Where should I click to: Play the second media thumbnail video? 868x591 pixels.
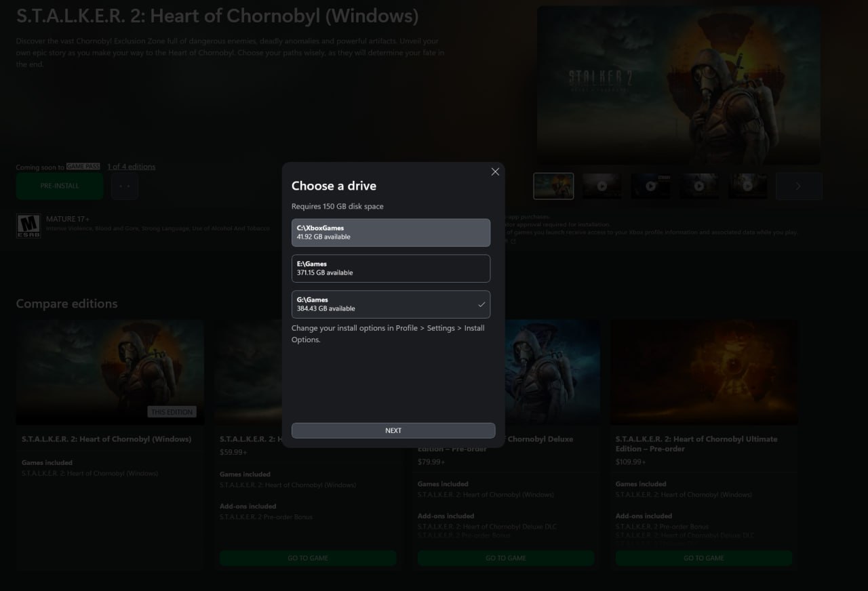pyautogui.click(x=601, y=186)
